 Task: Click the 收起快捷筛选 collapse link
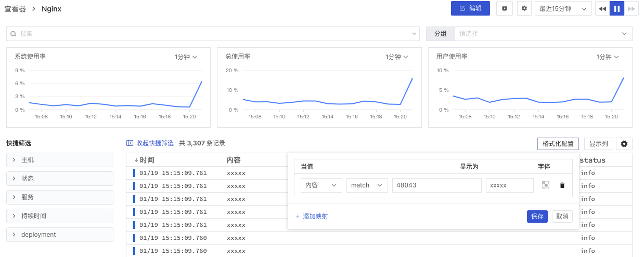[150, 143]
